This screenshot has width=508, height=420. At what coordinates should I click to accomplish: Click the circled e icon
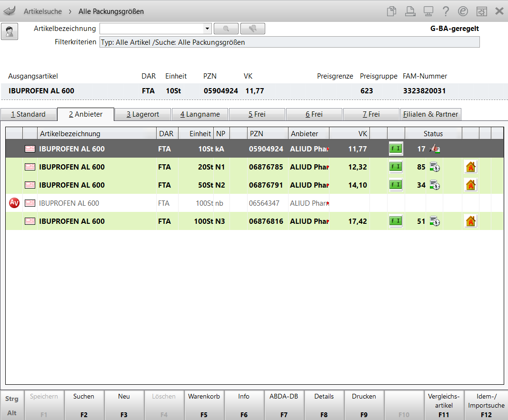(463, 11)
